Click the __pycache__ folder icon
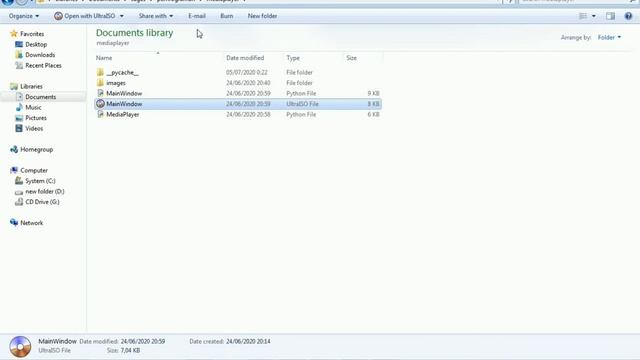The image size is (640, 360). [100, 73]
